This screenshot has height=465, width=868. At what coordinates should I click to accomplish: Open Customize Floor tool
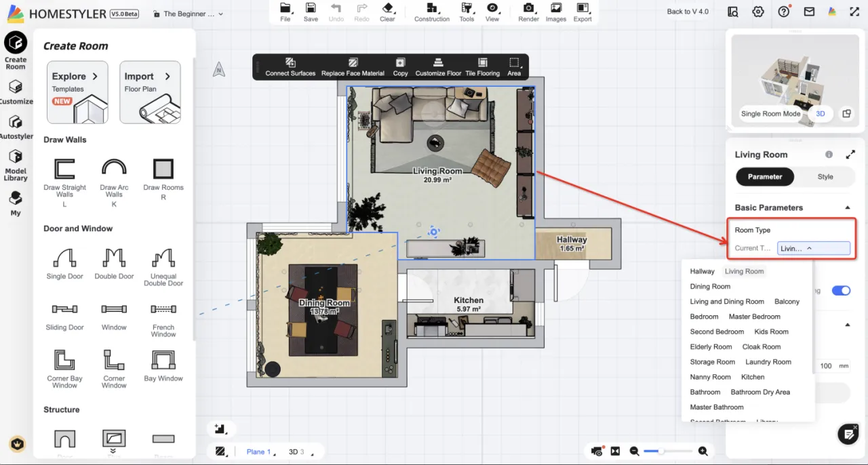pos(438,66)
